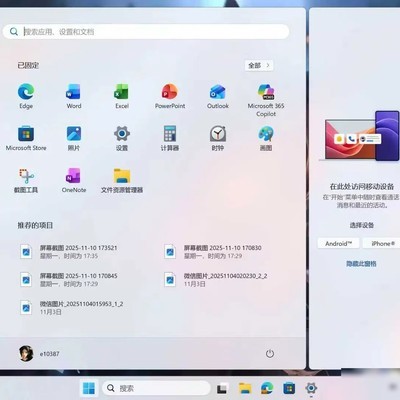This screenshot has width=400, height=400.
Task: Launch the 计算器 (Calculator) app
Action: [170, 138]
